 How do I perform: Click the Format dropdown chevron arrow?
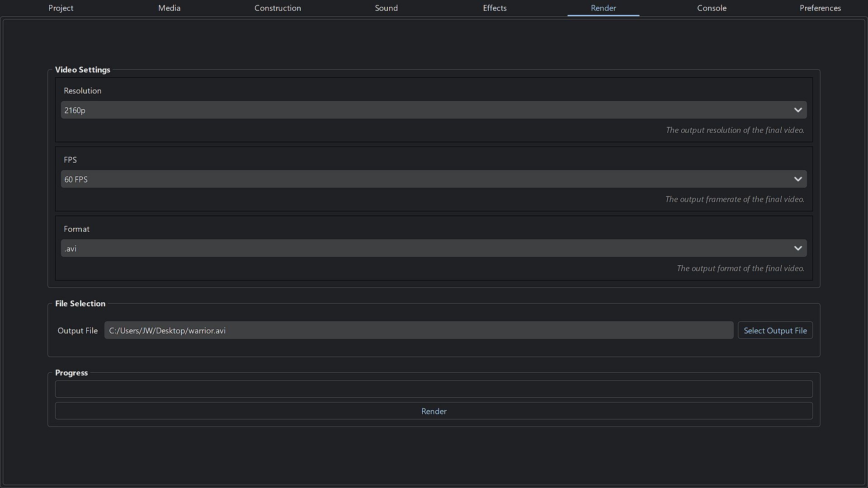tap(797, 248)
